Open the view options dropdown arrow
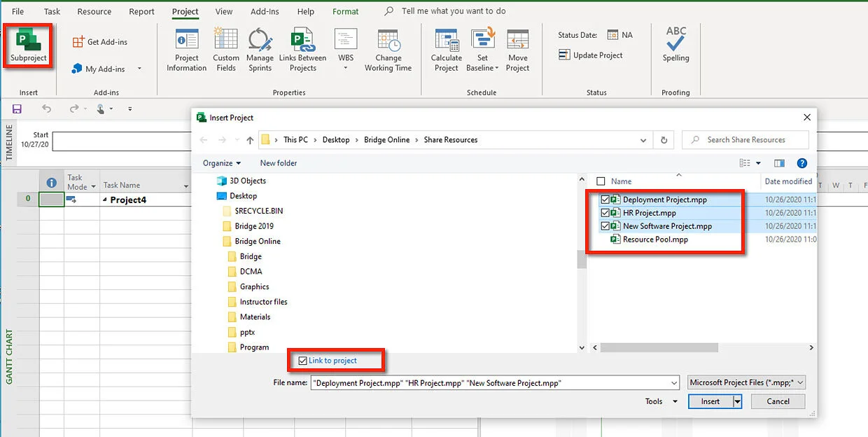This screenshot has height=437, width=868. [759, 163]
